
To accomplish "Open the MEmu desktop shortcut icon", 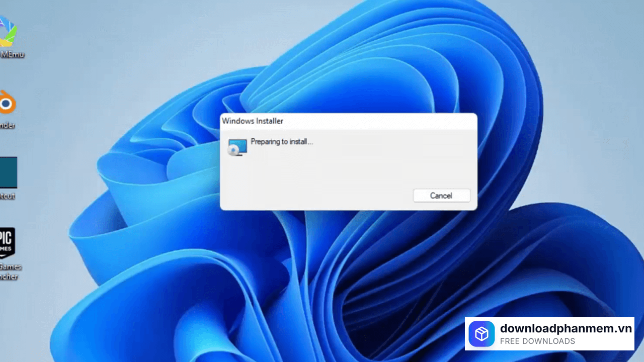I will pos(8,30).
